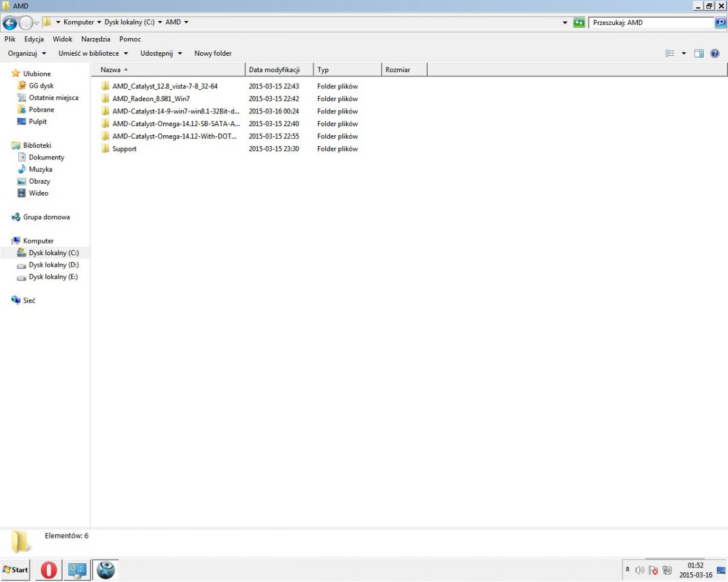The image size is (728, 582).
Task: Sort by the Data modyfikacji column header
Action: click(279, 70)
